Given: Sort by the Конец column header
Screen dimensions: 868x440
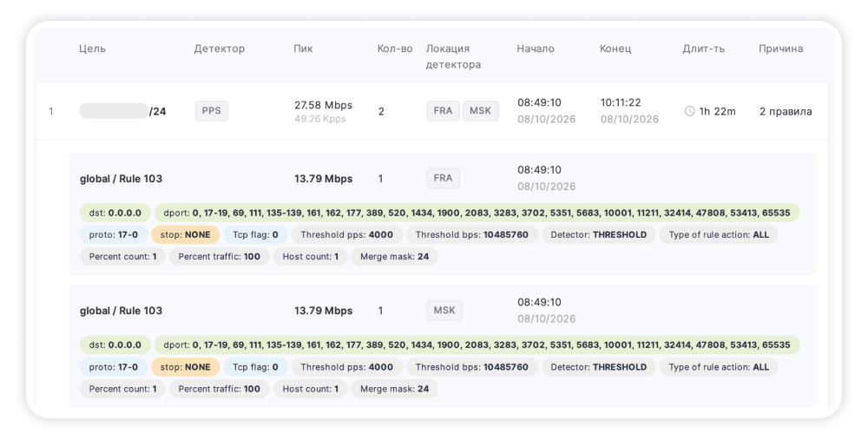Looking at the screenshot, I should pyautogui.click(x=615, y=49).
